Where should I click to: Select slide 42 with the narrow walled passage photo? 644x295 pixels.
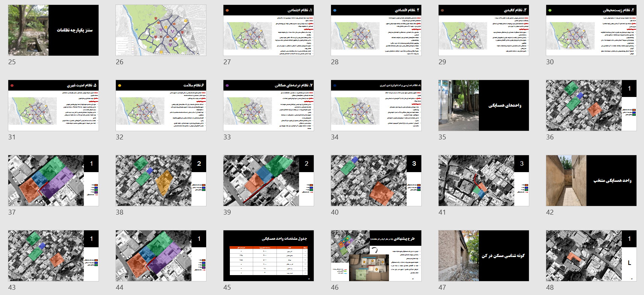tap(591, 180)
